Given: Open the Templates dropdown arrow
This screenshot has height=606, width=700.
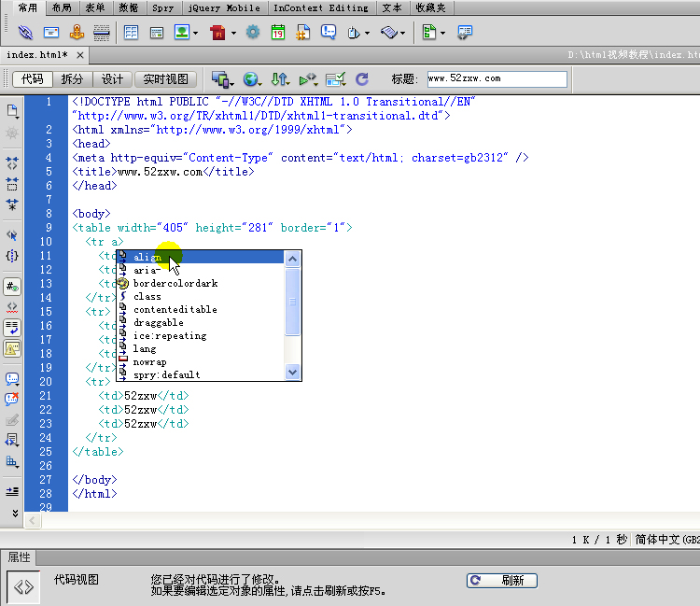Looking at the screenshot, I should 442,33.
